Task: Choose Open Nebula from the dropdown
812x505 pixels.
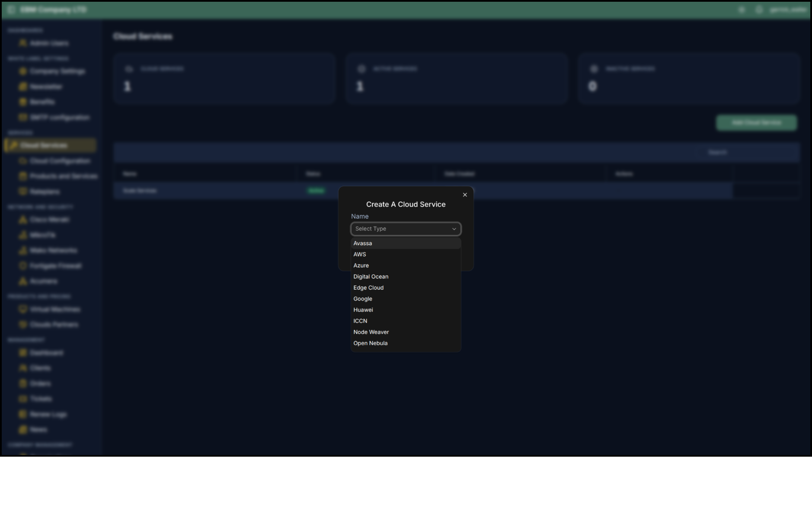Action: coord(406,343)
